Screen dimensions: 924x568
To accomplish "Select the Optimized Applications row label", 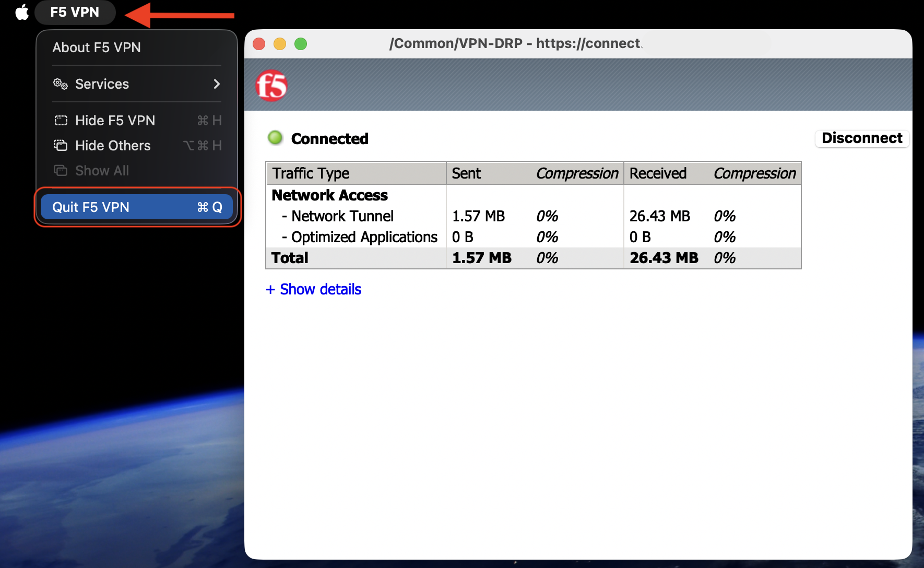I will coord(360,237).
